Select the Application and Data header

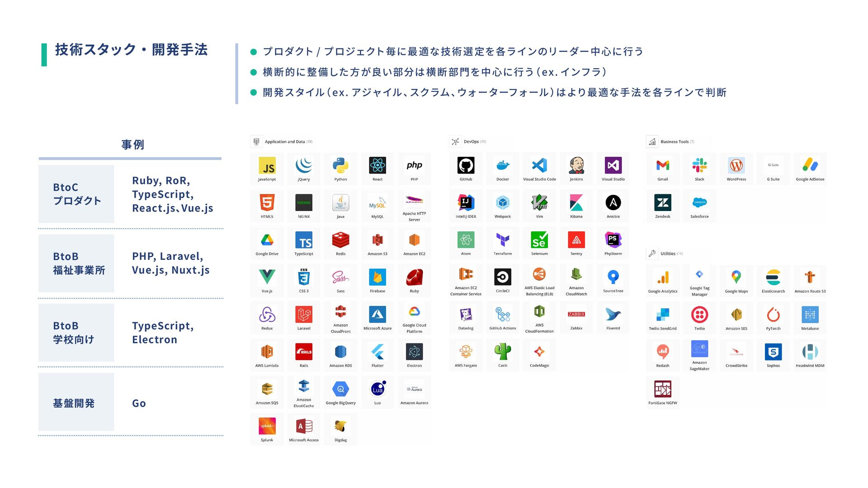point(284,142)
